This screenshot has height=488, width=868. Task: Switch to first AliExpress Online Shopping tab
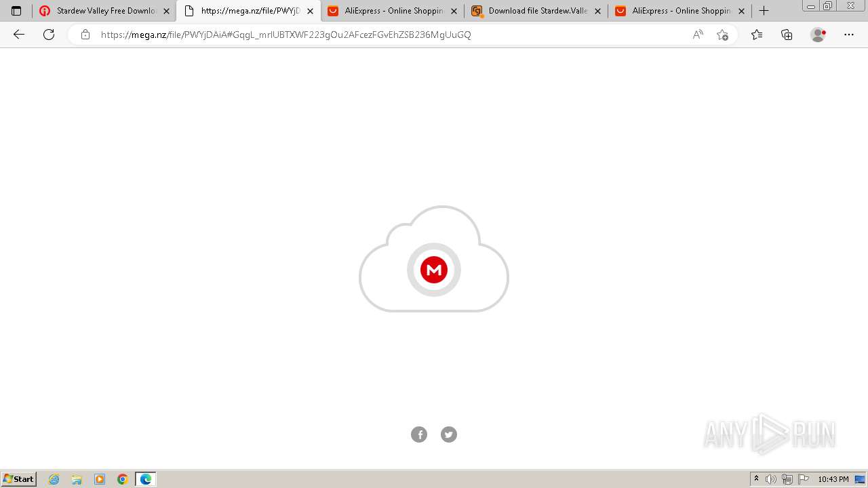pos(393,11)
